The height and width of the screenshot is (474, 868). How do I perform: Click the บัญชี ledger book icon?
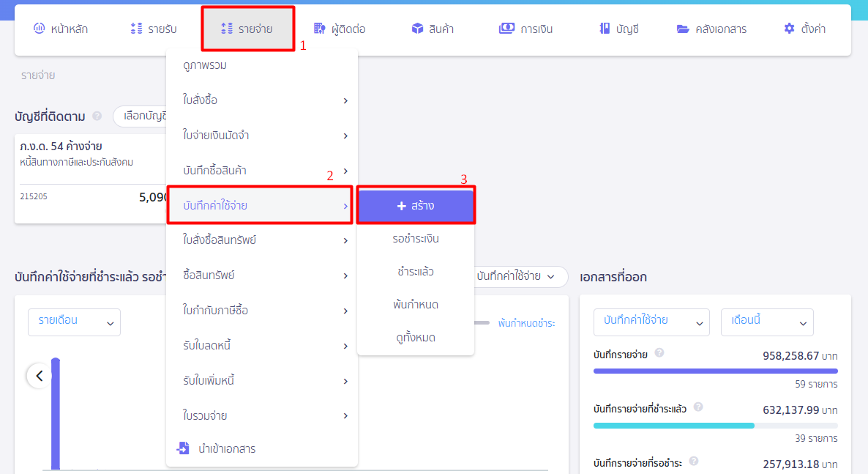pos(605,29)
